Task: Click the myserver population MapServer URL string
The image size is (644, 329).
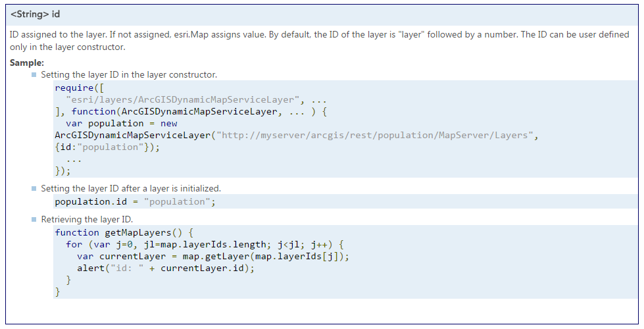Action: (x=374, y=136)
